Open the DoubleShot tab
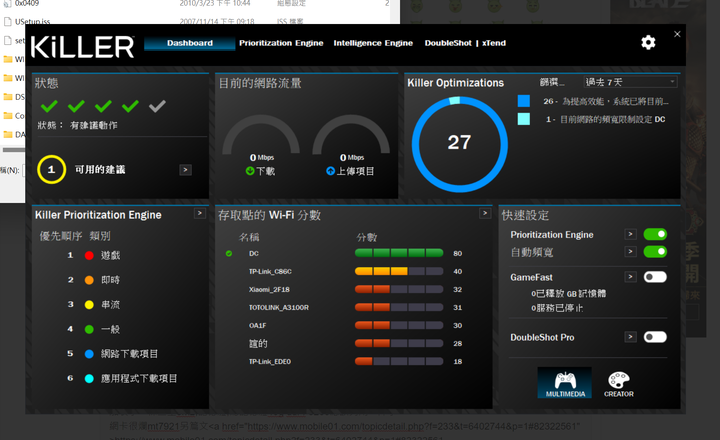The image size is (720, 440). coord(448,43)
